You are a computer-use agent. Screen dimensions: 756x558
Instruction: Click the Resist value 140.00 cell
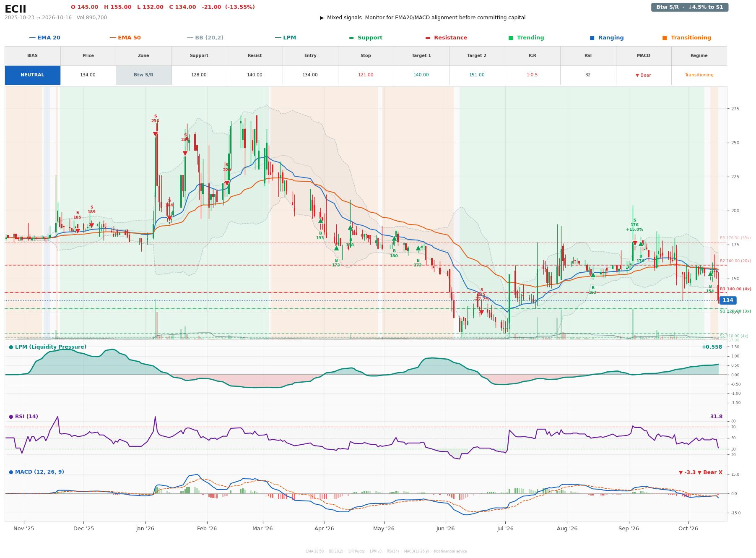255,75
